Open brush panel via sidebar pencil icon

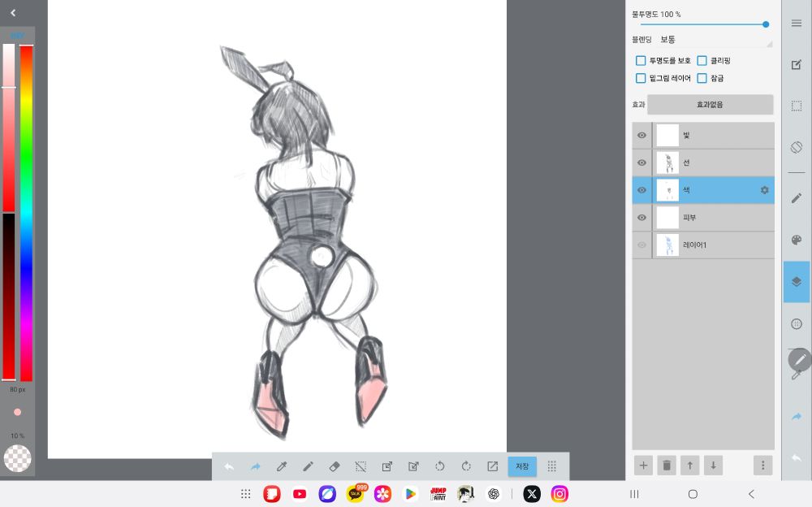[x=797, y=198]
